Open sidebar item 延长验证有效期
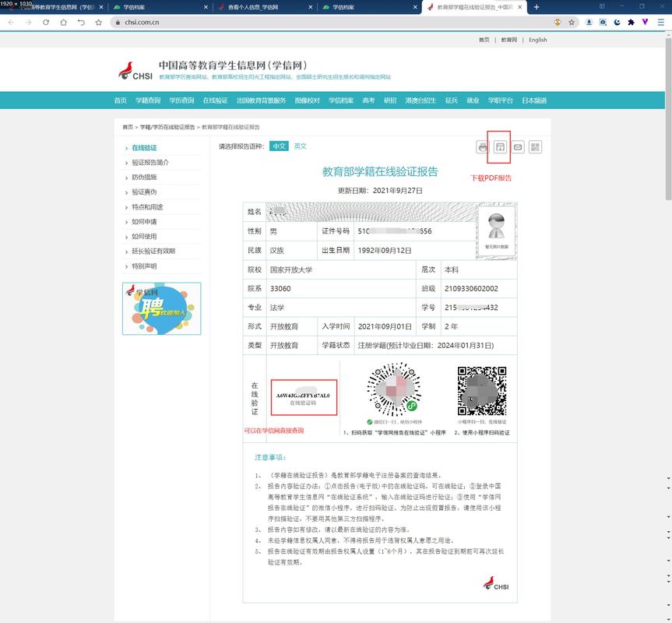672x623 pixels. click(153, 251)
